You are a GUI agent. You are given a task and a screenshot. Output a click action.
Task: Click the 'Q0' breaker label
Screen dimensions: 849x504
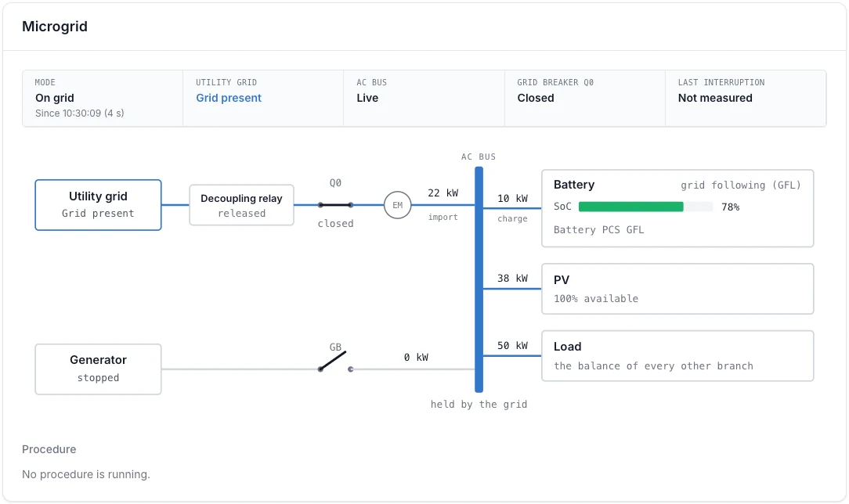tap(336, 183)
